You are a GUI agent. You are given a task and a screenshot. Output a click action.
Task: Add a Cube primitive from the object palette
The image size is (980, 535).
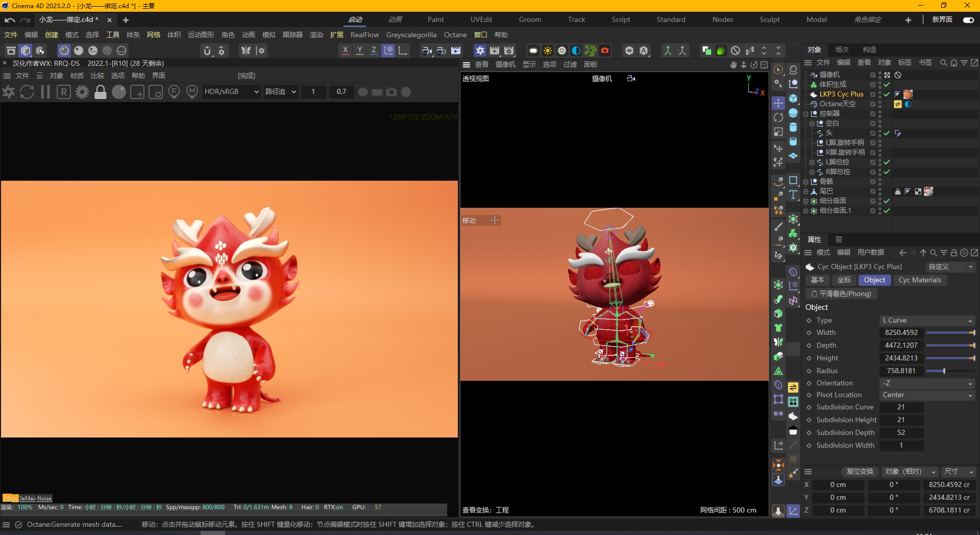[793, 98]
